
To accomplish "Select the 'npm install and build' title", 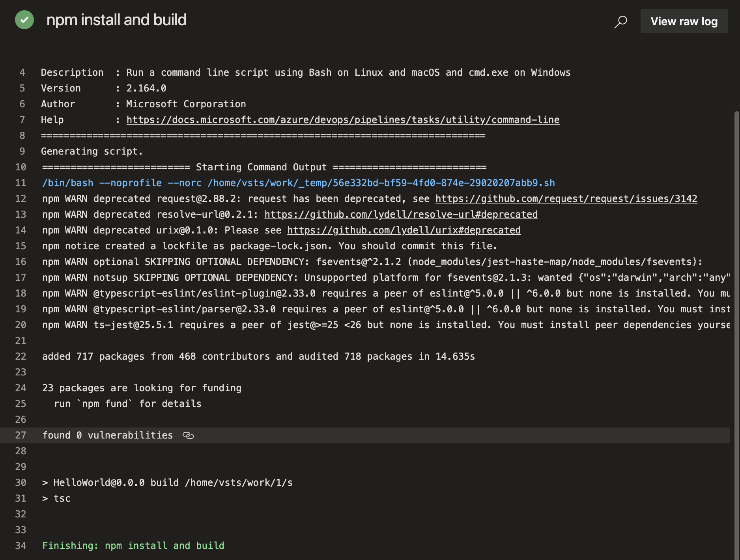I will (116, 20).
